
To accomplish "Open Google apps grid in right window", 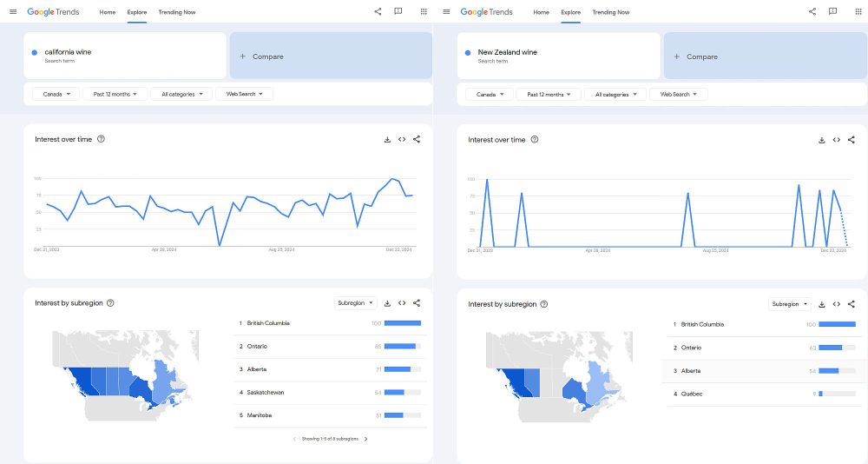I will click(x=858, y=11).
